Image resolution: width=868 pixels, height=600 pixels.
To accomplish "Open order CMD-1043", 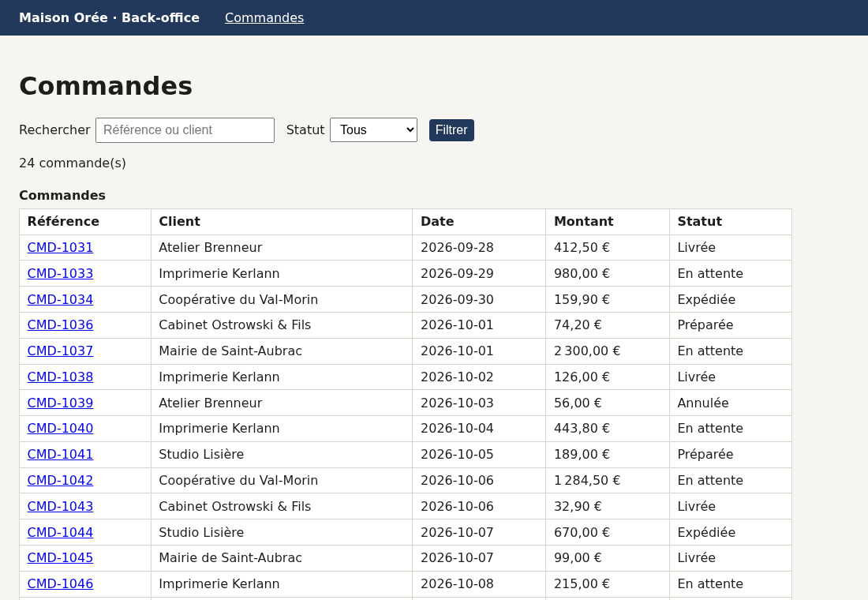I will click(60, 507).
